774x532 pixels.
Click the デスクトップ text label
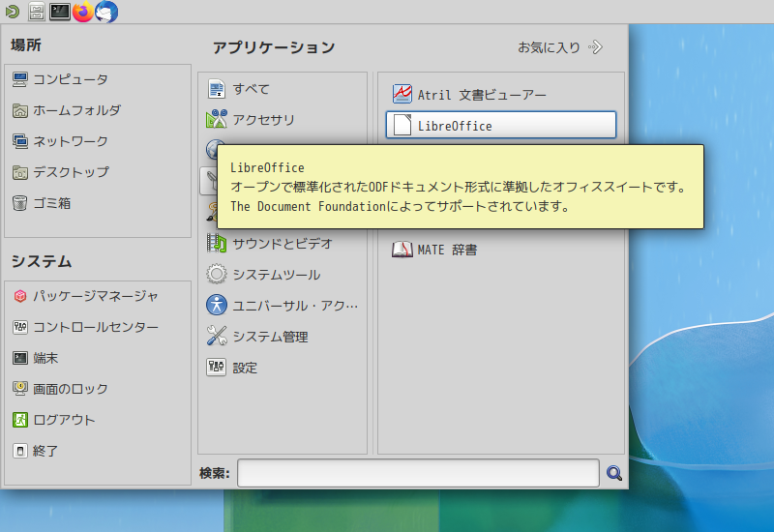[x=71, y=173]
